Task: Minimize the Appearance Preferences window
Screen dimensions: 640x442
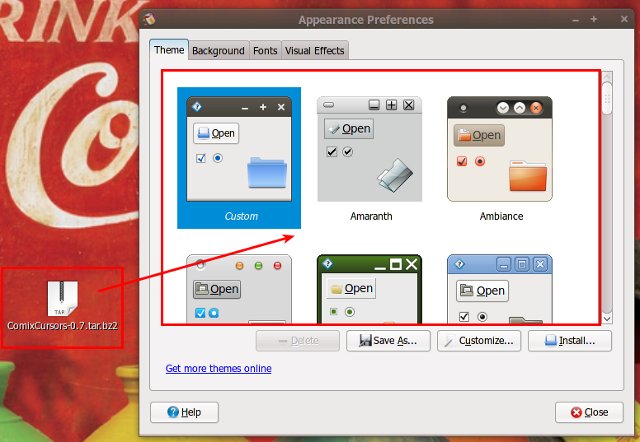Action: (x=576, y=20)
